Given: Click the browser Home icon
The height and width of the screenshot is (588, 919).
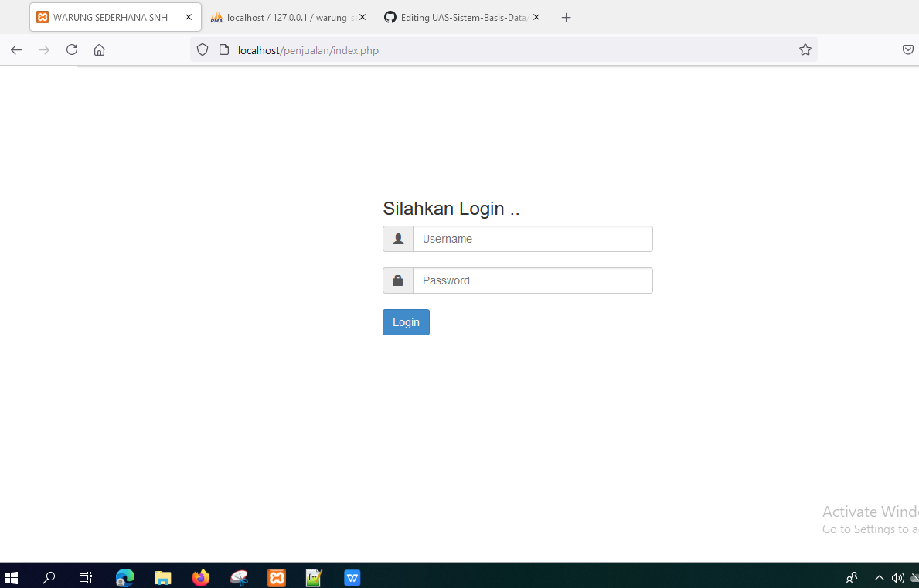Looking at the screenshot, I should [x=99, y=49].
